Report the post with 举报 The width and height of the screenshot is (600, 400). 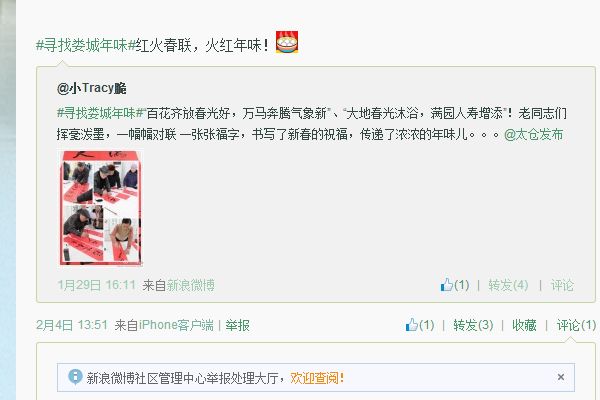click(237, 325)
